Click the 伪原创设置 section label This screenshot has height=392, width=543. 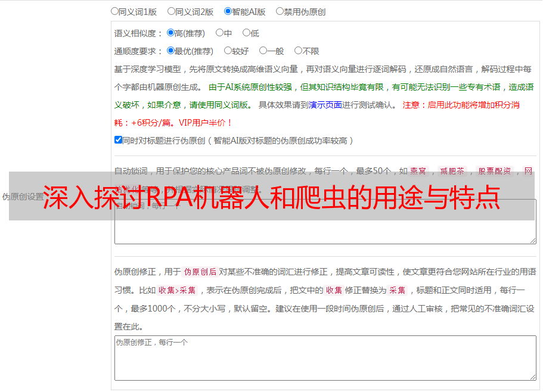coord(23,197)
